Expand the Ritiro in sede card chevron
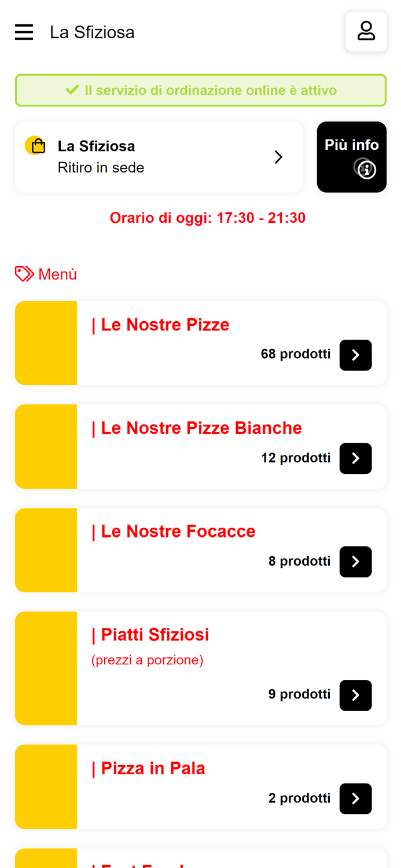The image size is (401, 868). tap(278, 157)
